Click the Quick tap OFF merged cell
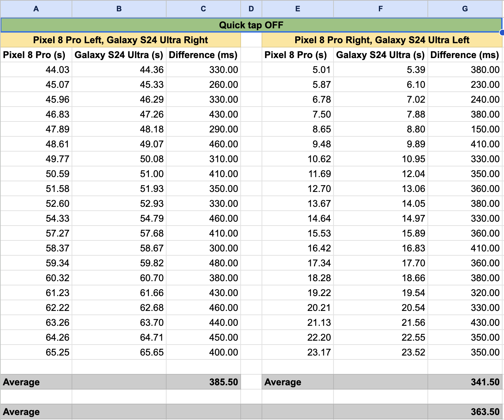Viewport: 504px width, 420px height. pos(251,25)
